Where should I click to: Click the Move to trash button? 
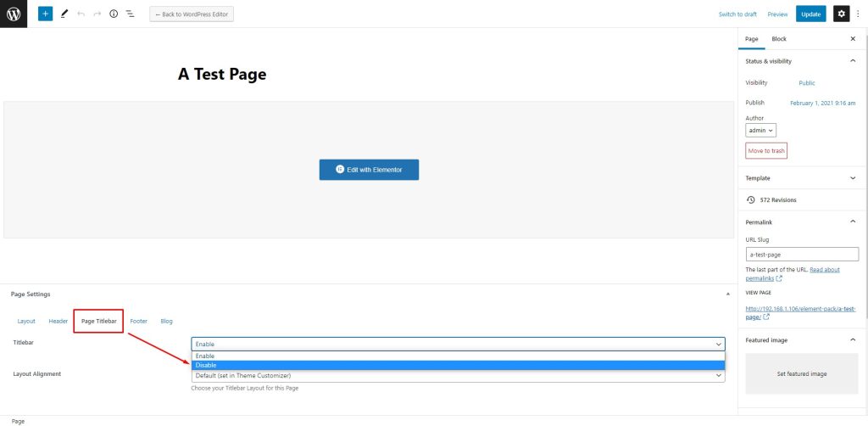pos(766,151)
